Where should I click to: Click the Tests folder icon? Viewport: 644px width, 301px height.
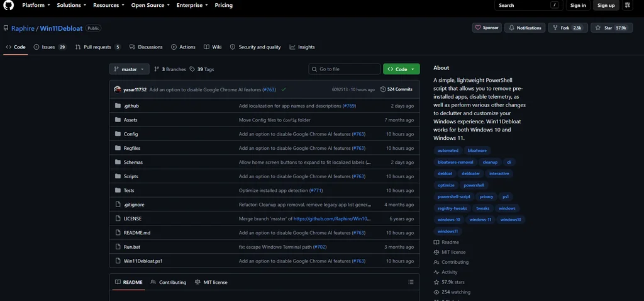tap(118, 190)
